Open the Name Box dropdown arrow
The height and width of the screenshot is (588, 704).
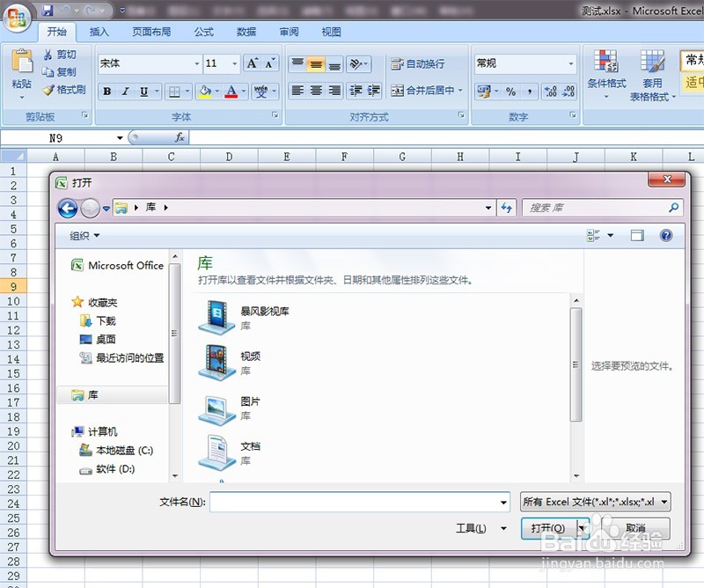[x=120, y=138]
